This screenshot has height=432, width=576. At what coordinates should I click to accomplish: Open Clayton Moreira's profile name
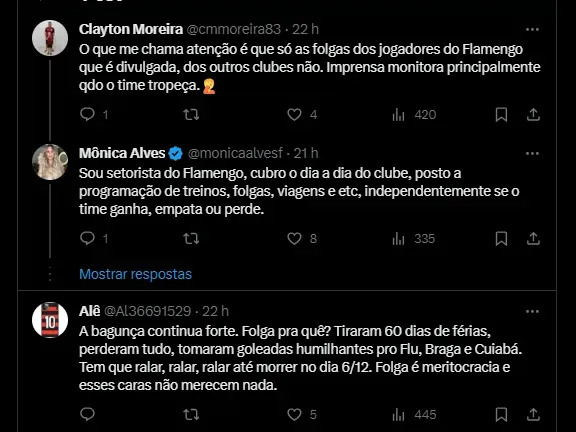131,29
